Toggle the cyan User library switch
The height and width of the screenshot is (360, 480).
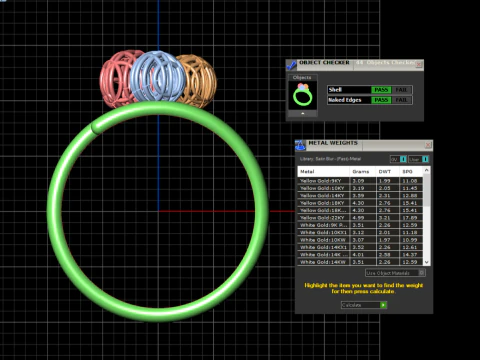(x=425, y=159)
